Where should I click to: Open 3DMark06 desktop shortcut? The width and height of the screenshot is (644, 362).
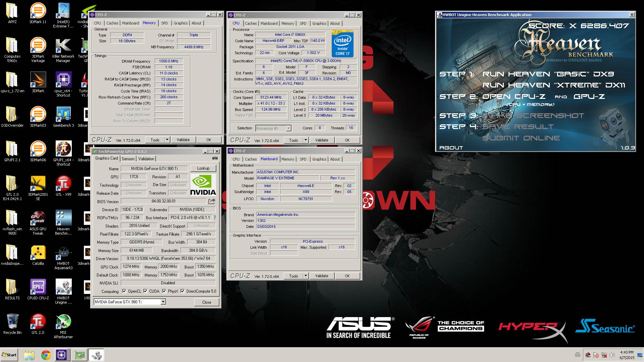[x=38, y=151]
